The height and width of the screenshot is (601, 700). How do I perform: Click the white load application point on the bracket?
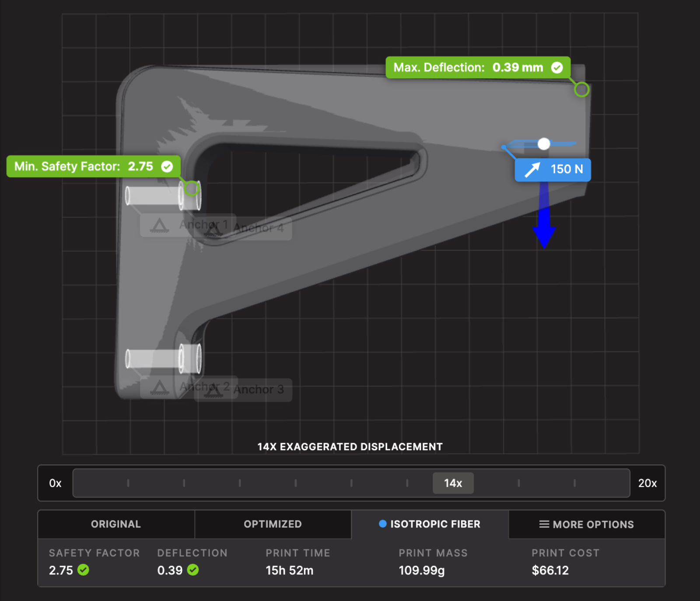click(544, 143)
